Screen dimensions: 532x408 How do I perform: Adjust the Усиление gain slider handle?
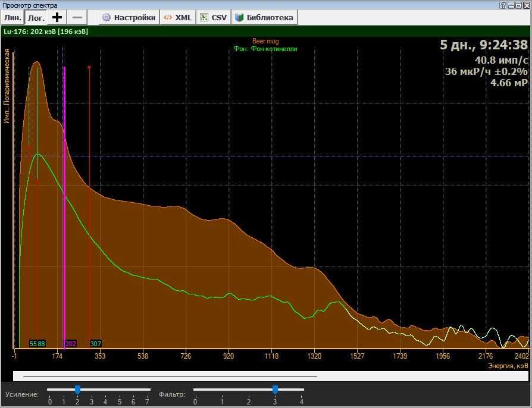77,390
